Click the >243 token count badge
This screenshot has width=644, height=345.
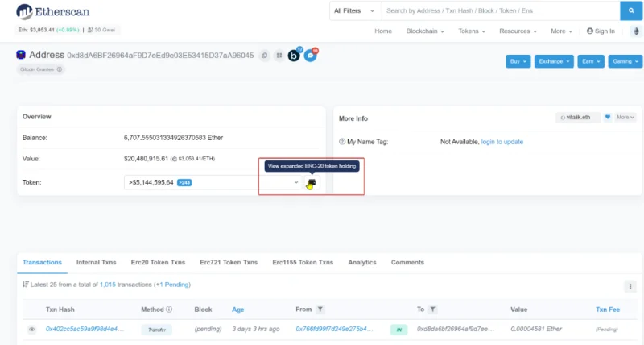[184, 182]
